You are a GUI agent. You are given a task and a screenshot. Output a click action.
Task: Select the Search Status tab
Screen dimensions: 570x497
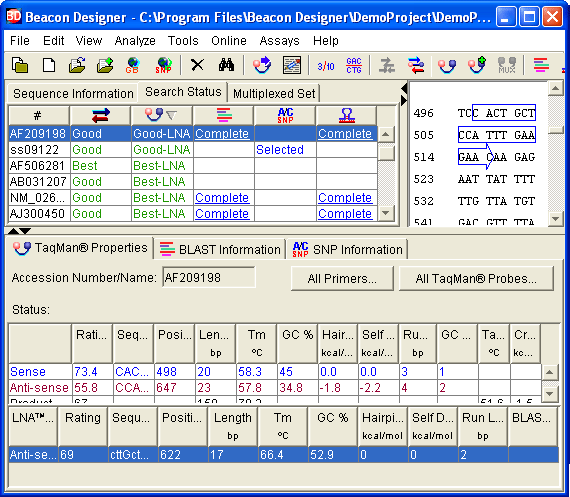tap(183, 92)
